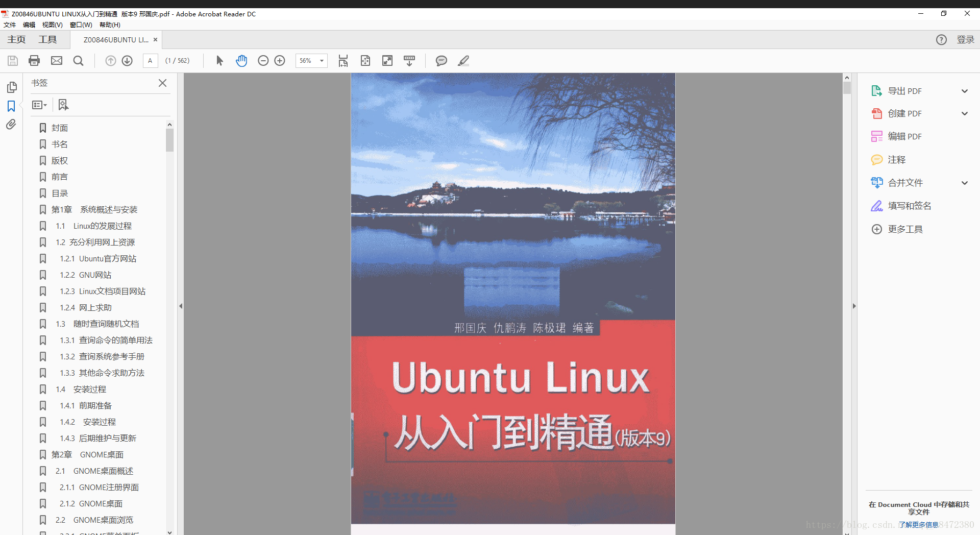The width and height of the screenshot is (980, 535).
Task: Open bookmark 1.2.2 GNU网站
Action: tap(85, 275)
